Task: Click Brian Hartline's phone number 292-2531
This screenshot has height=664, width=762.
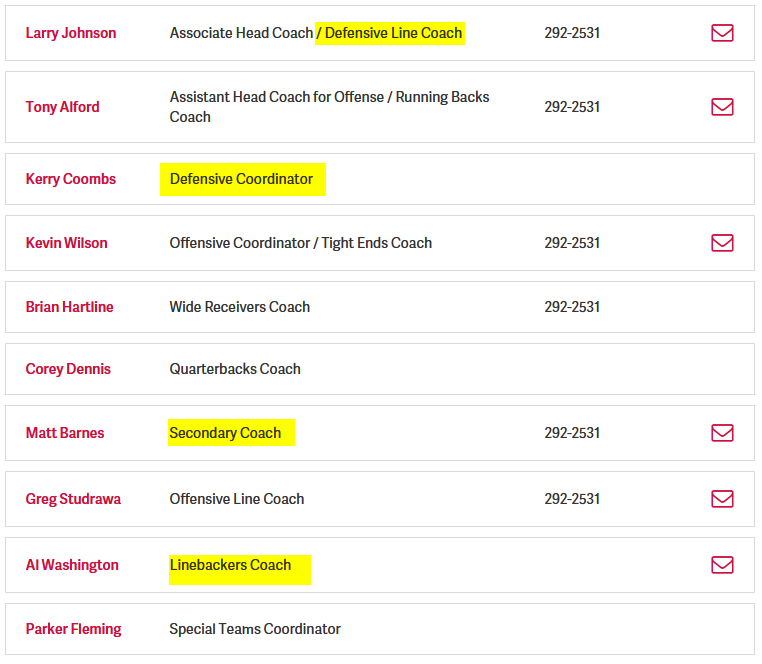Action: pos(572,307)
